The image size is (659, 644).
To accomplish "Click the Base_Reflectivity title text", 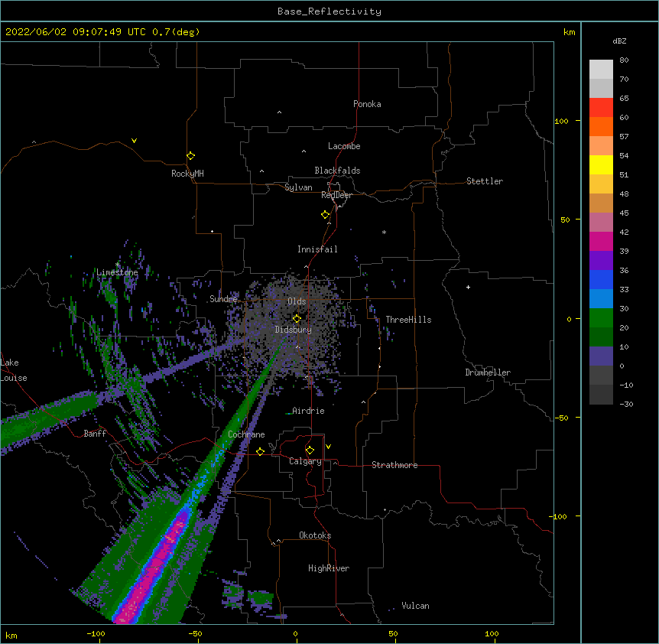I will tap(329, 11).
